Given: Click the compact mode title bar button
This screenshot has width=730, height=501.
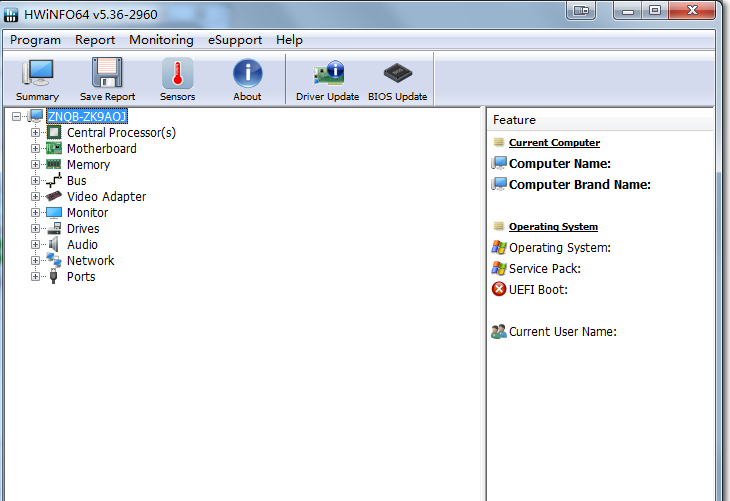Looking at the screenshot, I should pyautogui.click(x=581, y=10).
